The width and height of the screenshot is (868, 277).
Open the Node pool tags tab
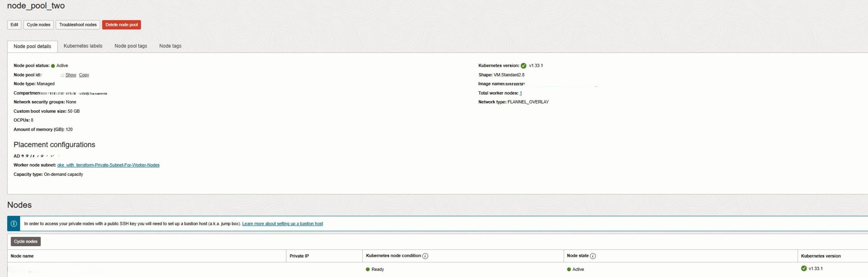pos(131,46)
